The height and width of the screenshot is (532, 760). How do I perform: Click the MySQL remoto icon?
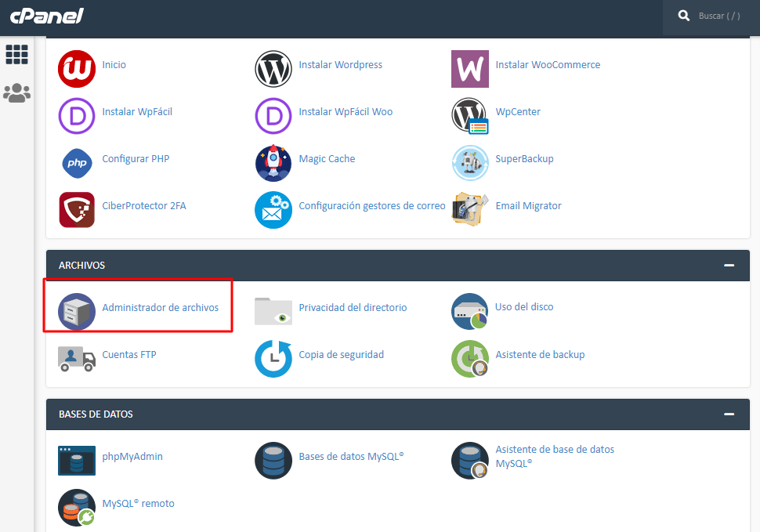tap(77, 507)
